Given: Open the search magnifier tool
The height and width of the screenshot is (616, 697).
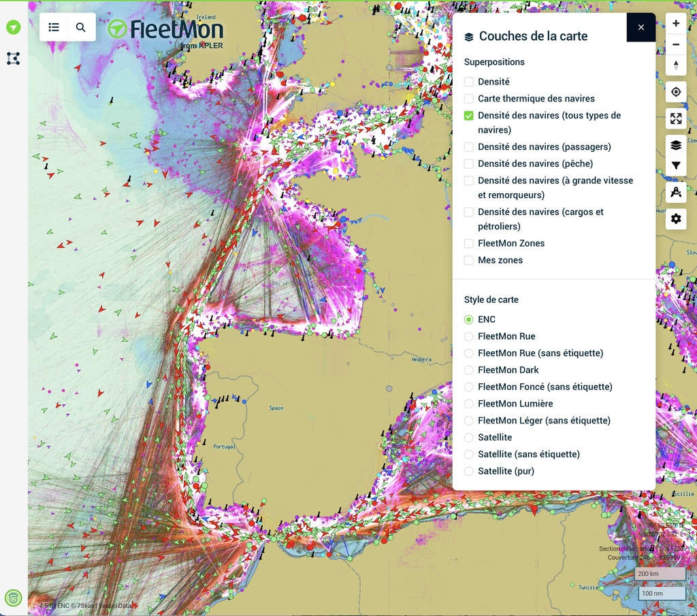Looking at the screenshot, I should click(x=81, y=27).
